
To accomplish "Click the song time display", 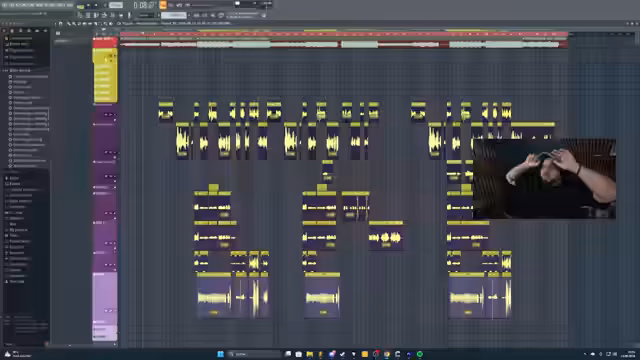I will coord(144,5).
